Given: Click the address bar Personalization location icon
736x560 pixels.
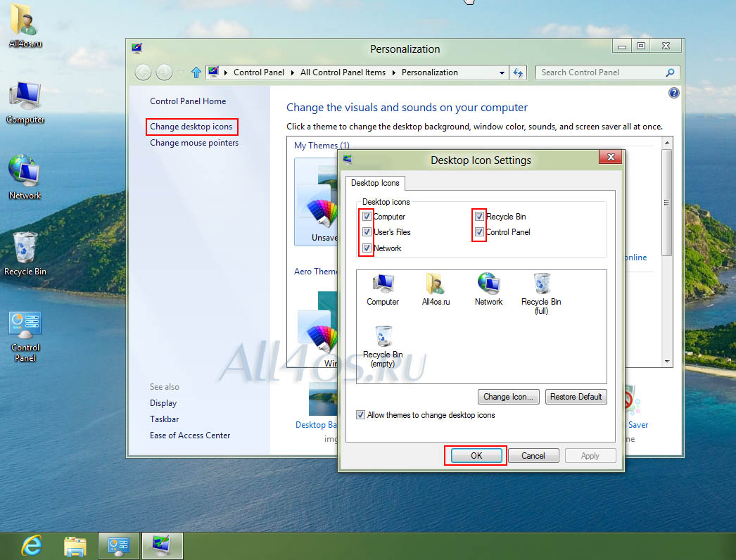Looking at the screenshot, I should pos(214,72).
